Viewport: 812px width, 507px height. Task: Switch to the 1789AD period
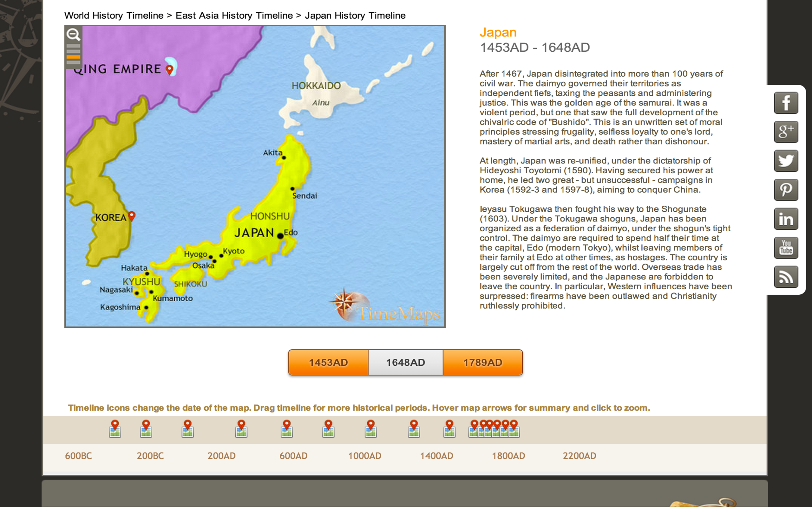point(482,362)
